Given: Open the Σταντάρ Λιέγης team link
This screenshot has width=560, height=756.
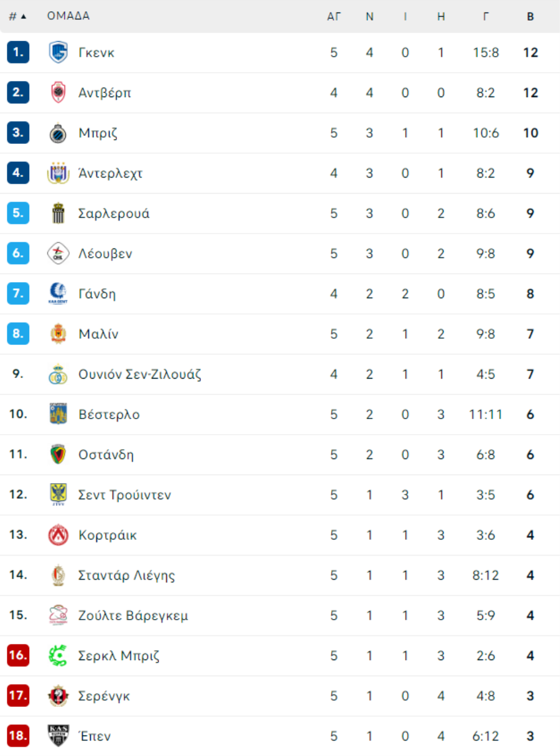Looking at the screenshot, I should tap(127, 575).
